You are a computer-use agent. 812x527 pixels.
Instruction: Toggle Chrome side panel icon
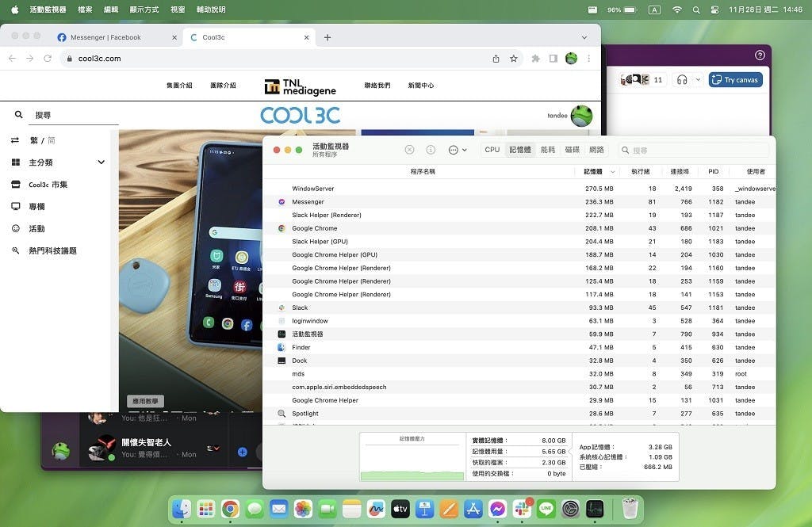[x=553, y=59]
